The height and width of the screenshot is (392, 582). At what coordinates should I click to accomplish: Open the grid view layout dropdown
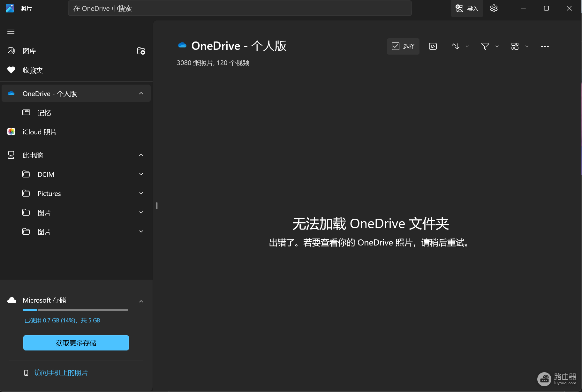click(519, 46)
